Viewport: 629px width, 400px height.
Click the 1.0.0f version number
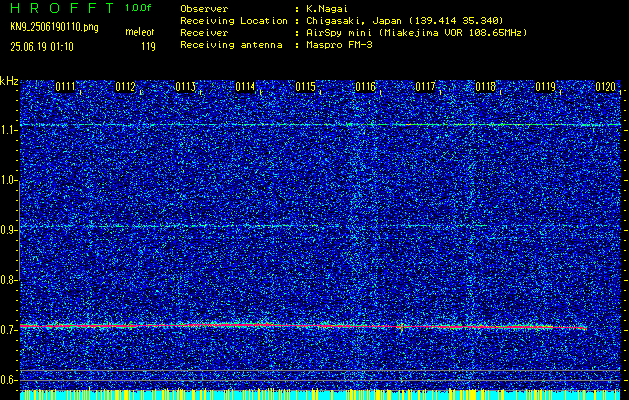tap(138, 8)
